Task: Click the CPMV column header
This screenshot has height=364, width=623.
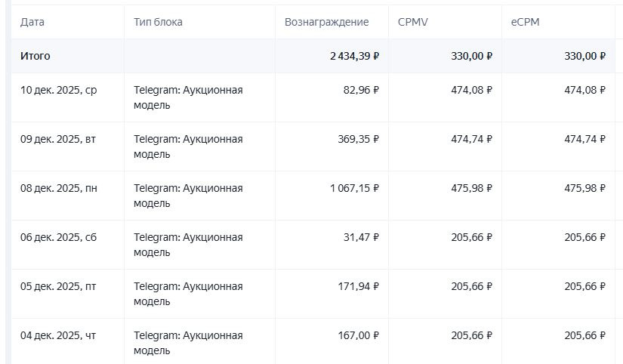Action: point(414,23)
